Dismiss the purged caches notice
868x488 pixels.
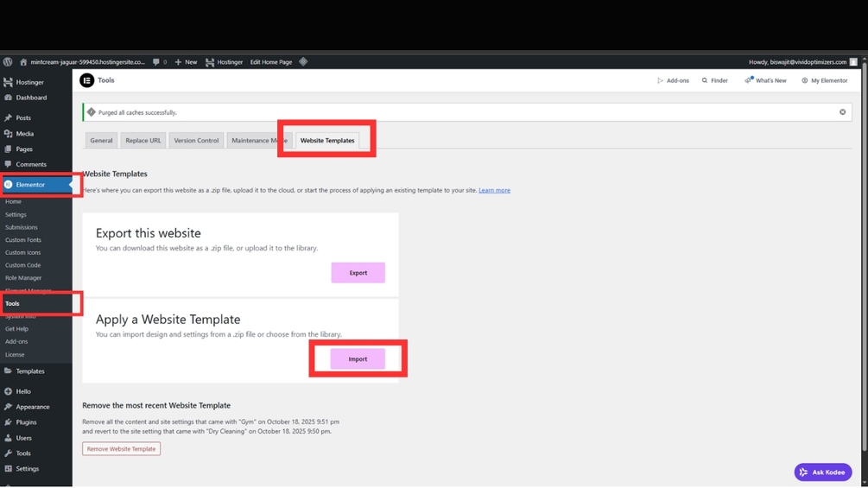pyautogui.click(x=843, y=112)
